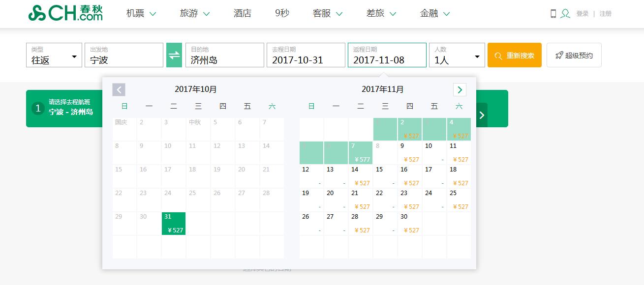Select November 14 with ¥527 fare
Image resolution: width=644 pixels, height=285 pixels.
coord(361,176)
